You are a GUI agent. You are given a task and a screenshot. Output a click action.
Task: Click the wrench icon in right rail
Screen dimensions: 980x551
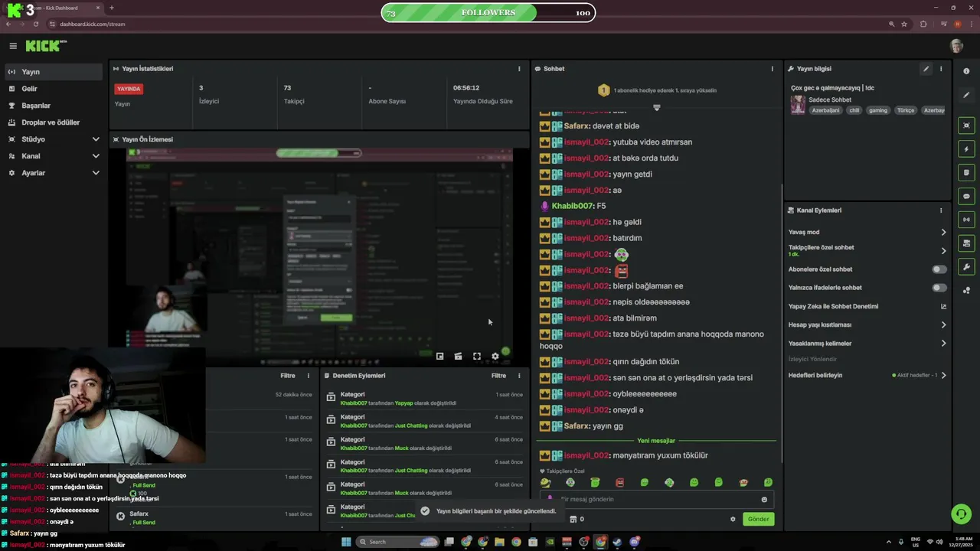point(966,267)
